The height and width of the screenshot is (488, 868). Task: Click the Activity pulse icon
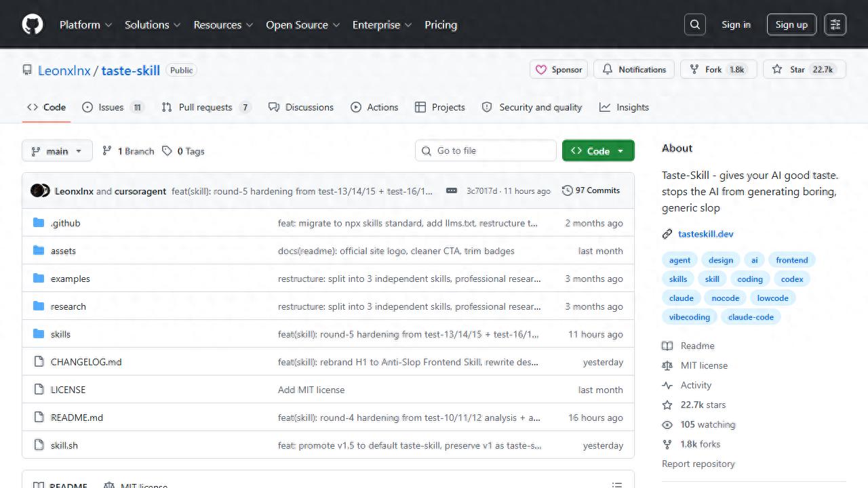tap(667, 385)
